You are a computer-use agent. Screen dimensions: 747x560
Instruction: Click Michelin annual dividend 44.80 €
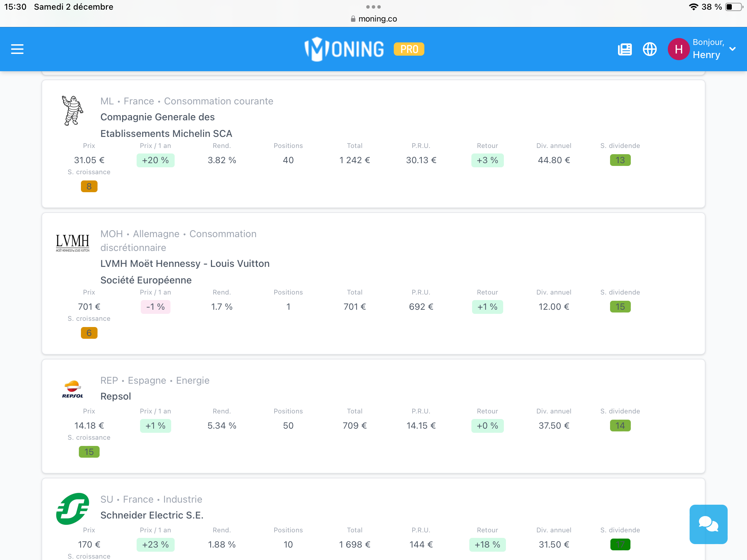point(554,160)
